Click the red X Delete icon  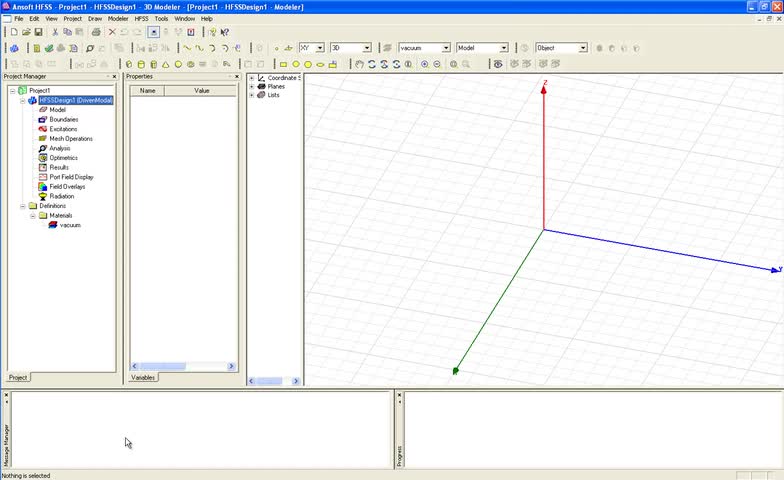[x=112, y=32]
